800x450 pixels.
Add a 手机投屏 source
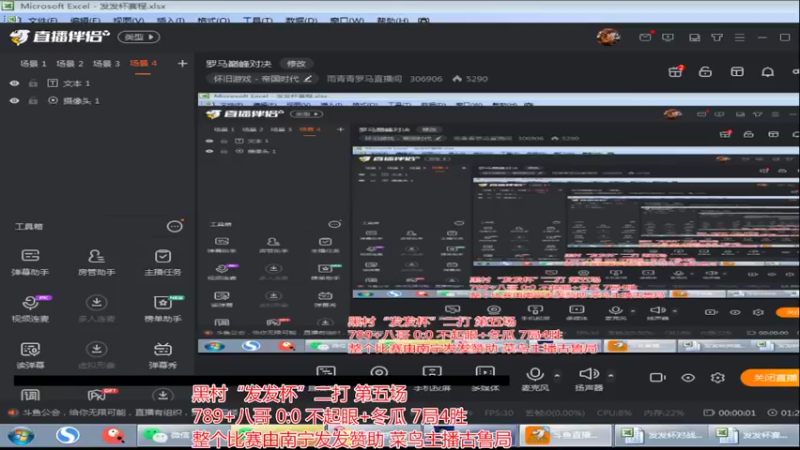pos(432,379)
